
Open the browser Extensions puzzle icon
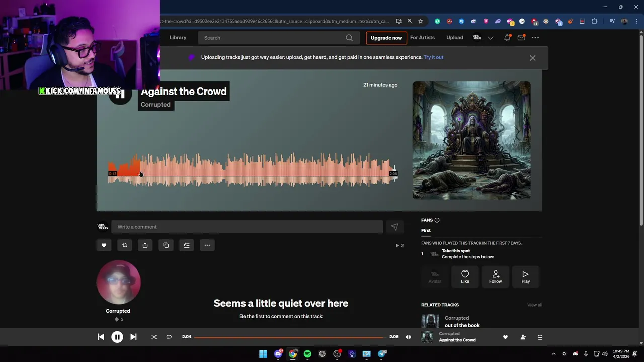pos(595,21)
